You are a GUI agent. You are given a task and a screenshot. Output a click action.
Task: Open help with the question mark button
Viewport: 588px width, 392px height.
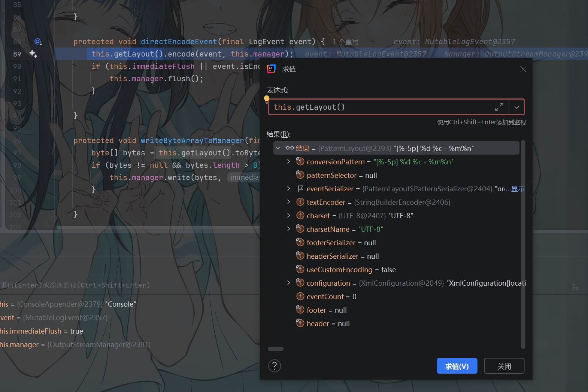[275, 366]
